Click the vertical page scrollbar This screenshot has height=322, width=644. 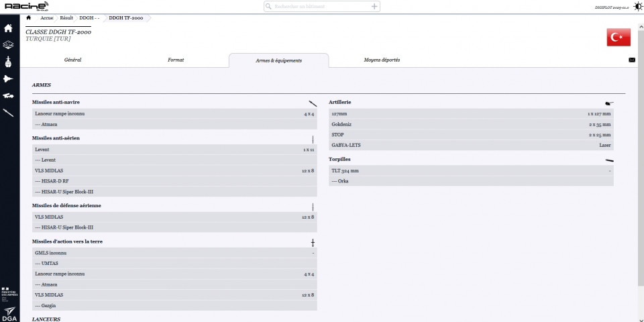(x=640, y=168)
